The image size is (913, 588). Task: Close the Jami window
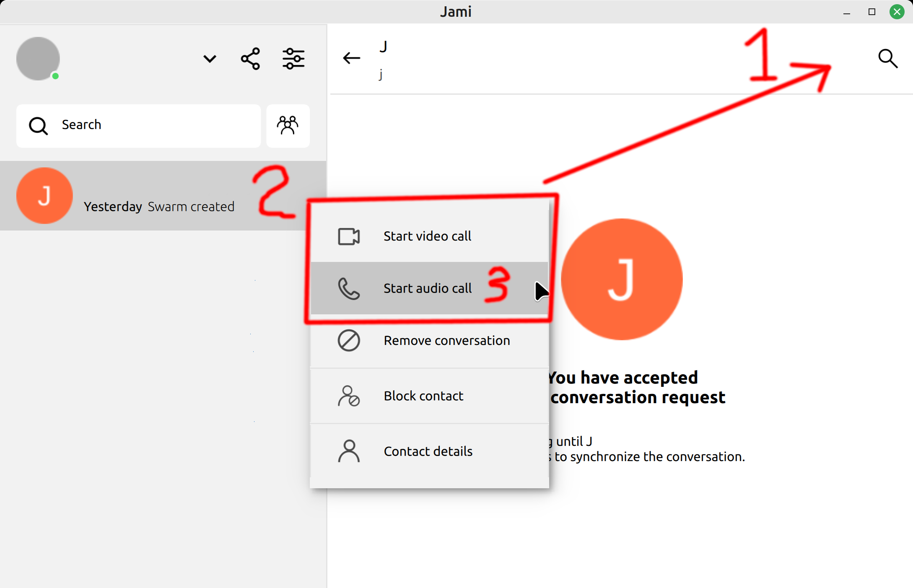(897, 12)
